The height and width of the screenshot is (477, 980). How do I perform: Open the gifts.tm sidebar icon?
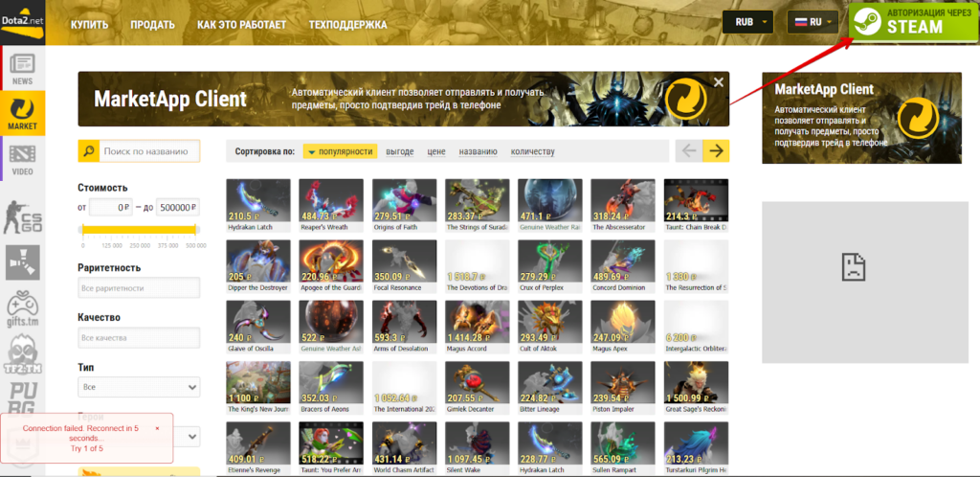click(23, 307)
